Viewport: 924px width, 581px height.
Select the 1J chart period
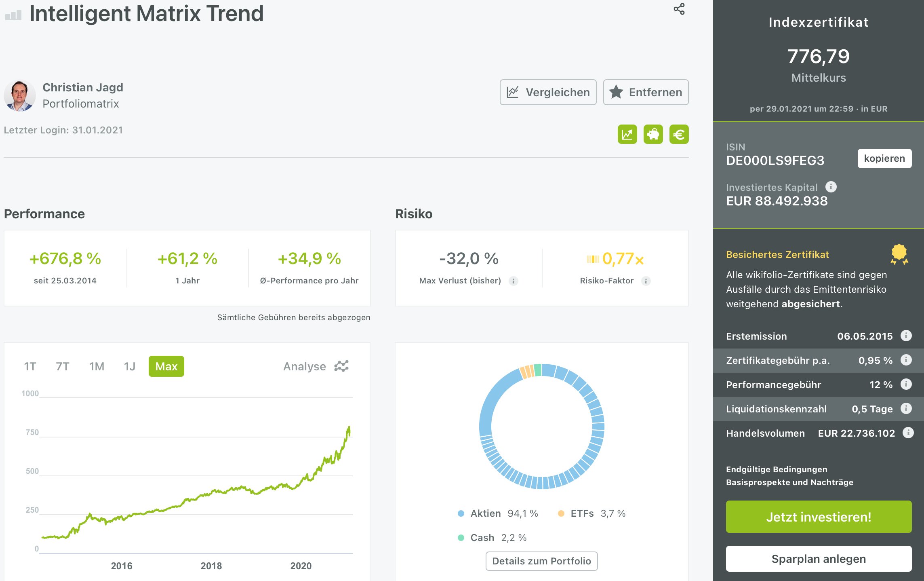coord(129,366)
